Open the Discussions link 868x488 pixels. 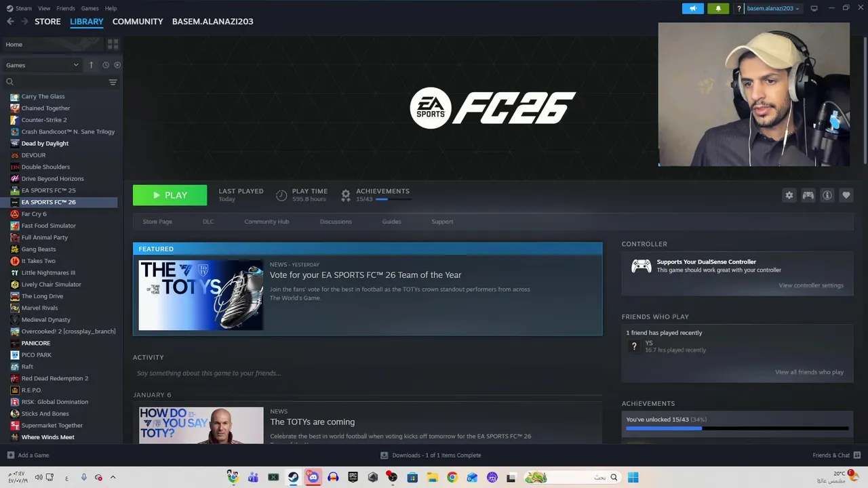336,222
